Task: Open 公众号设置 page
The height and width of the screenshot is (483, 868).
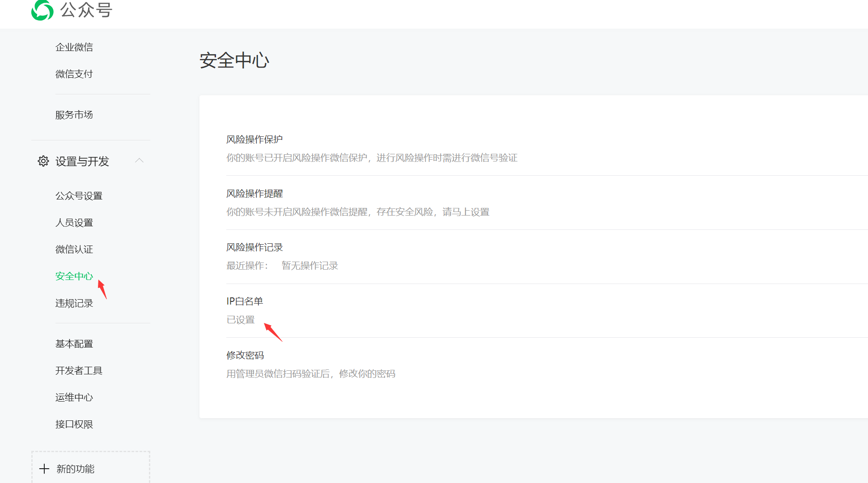Action: 79,196
